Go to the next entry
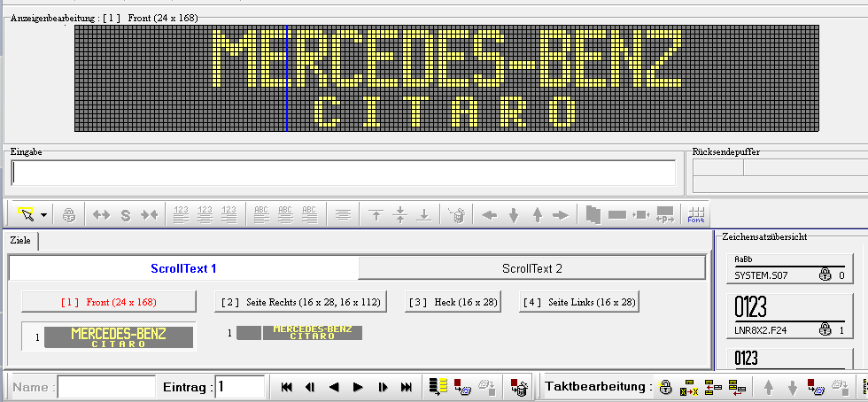This screenshot has width=868, height=402. pyautogui.click(x=358, y=387)
